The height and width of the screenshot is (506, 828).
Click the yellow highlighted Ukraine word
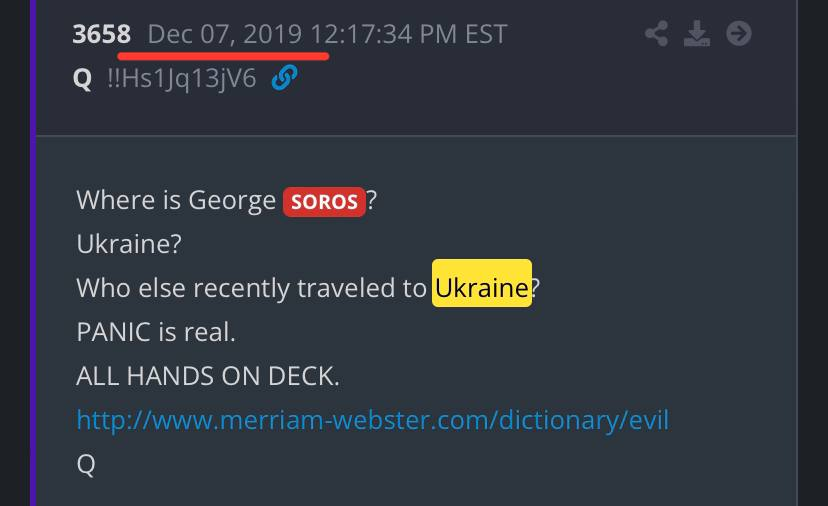[x=482, y=283]
